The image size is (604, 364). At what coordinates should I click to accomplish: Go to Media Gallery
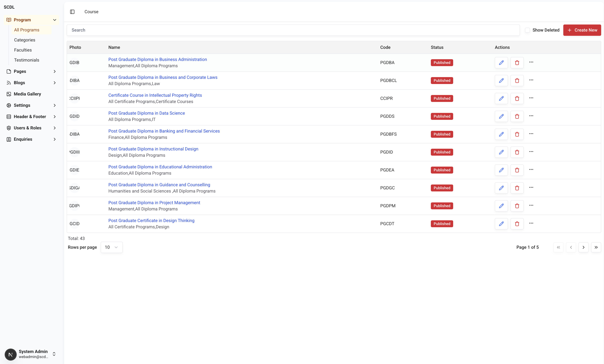[27, 94]
